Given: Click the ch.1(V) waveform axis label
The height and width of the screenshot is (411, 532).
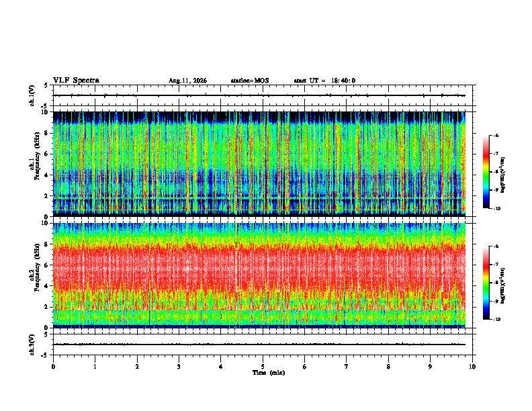Looking at the screenshot, I should click(x=32, y=95).
